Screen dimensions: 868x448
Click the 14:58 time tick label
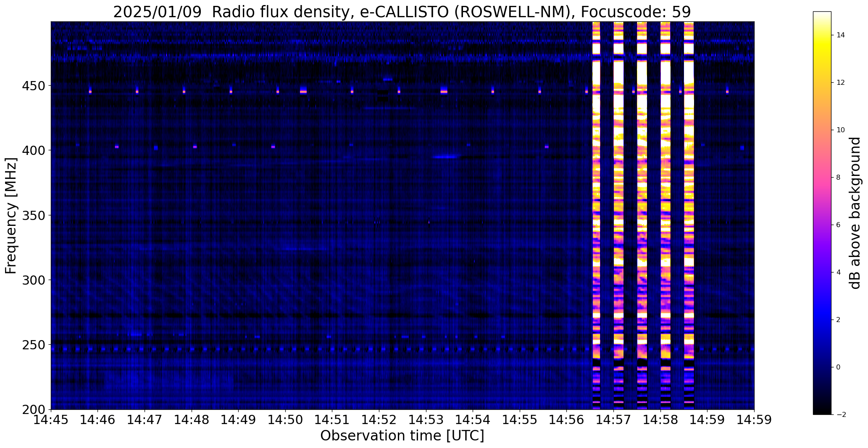tap(661, 420)
